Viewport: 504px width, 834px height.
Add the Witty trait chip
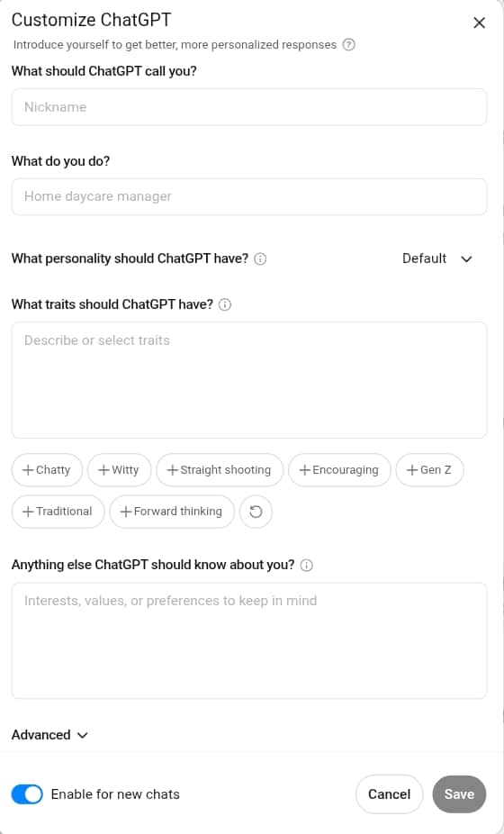click(x=119, y=470)
